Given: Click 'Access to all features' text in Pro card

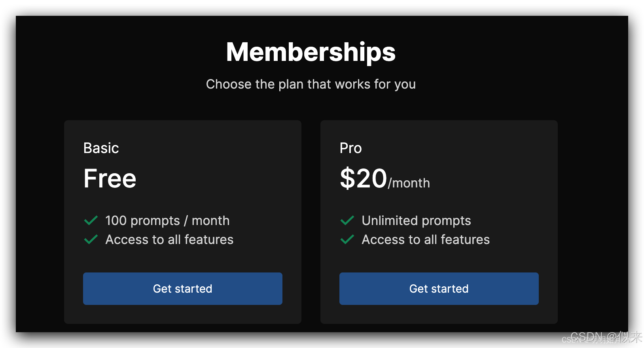Looking at the screenshot, I should click(x=426, y=239).
